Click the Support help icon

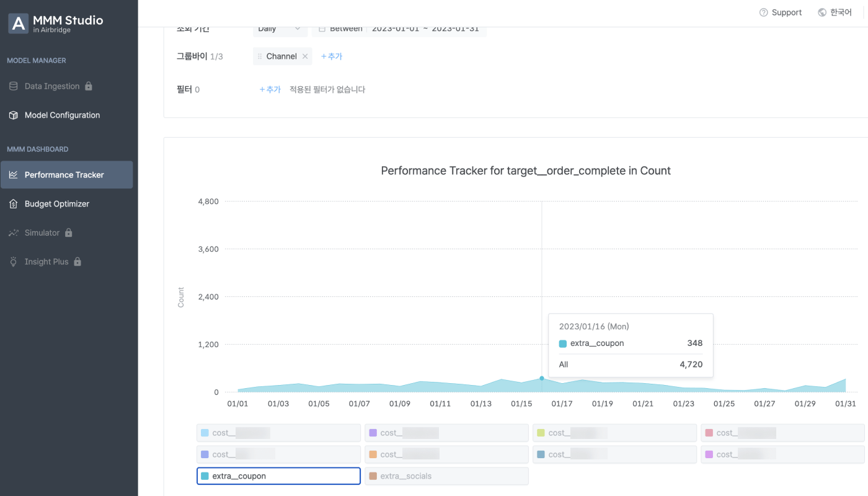[x=763, y=12]
